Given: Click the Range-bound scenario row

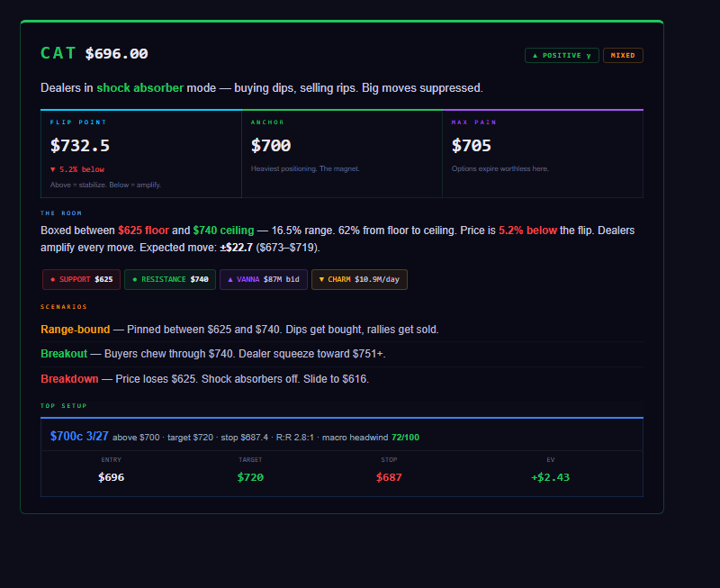Looking at the screenshot, I should pyautogui.click(x=342, y=330).
